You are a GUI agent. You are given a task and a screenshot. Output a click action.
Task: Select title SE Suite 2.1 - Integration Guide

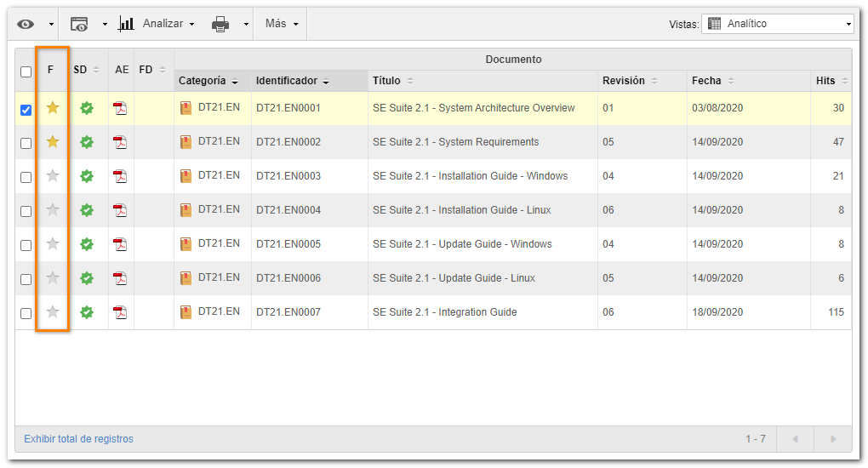coord(444,311)
